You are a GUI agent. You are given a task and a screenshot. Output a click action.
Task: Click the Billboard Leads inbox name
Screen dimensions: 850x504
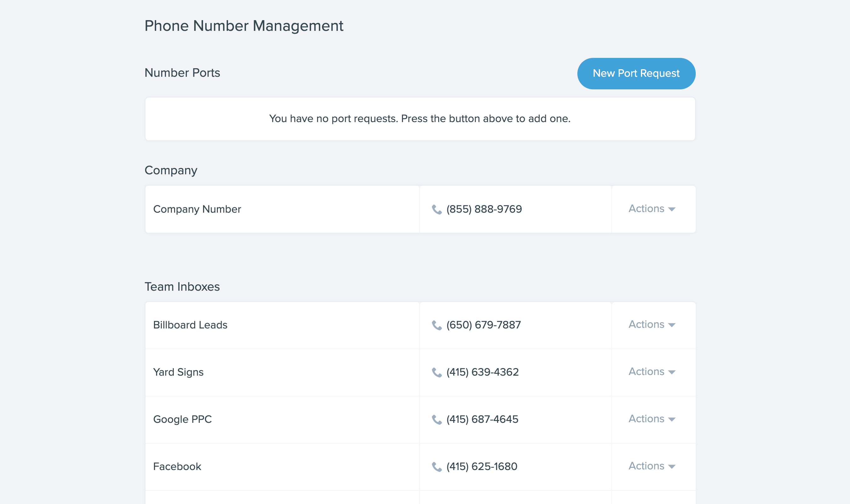[191, 325]
